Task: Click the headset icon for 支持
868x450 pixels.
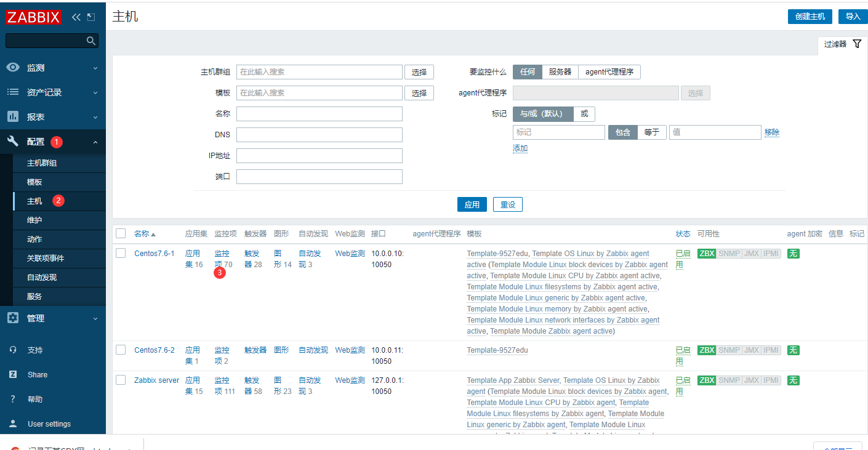Action: point(13,350)
